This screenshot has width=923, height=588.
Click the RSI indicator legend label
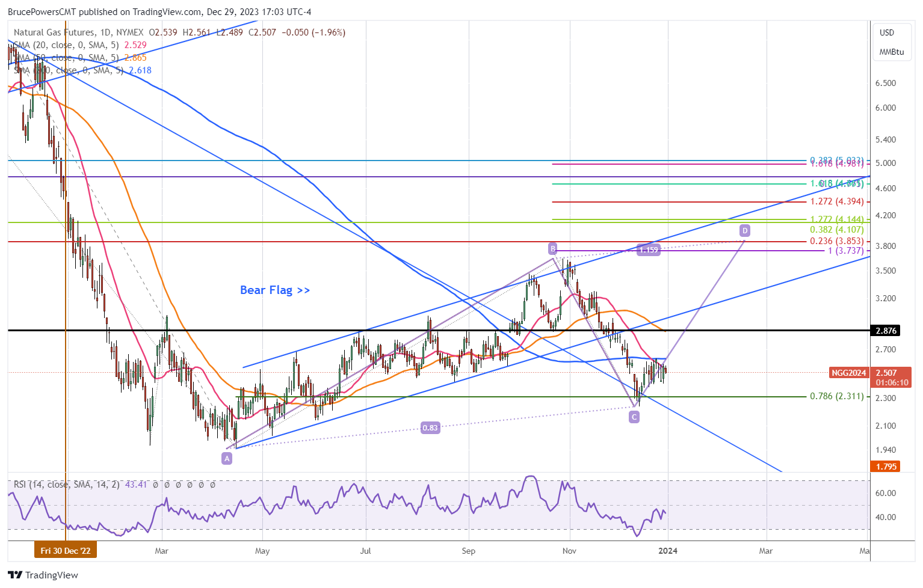click(x=67, y=484)
